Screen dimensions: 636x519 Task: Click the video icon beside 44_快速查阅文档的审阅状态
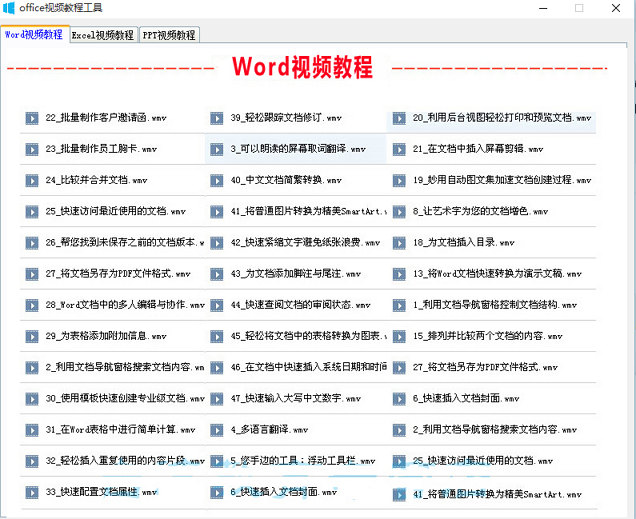tap(217, 305)
